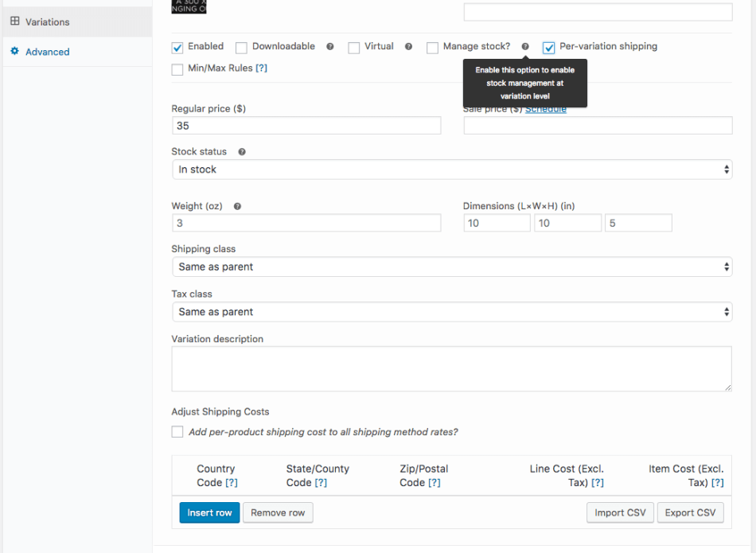Click inside the Variation description field
The image size is (756, 553).
coord(452,368)
